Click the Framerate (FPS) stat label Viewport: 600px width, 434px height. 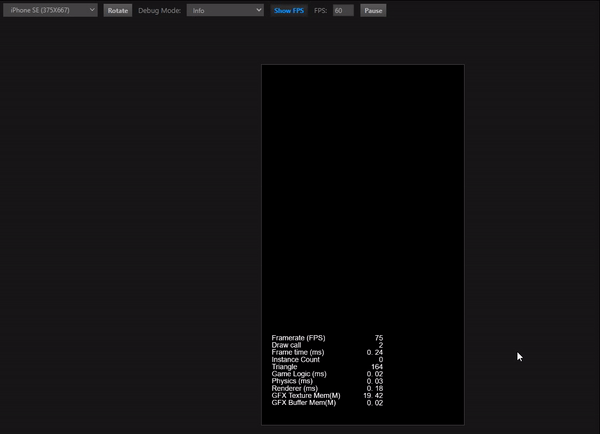point(298,338)
